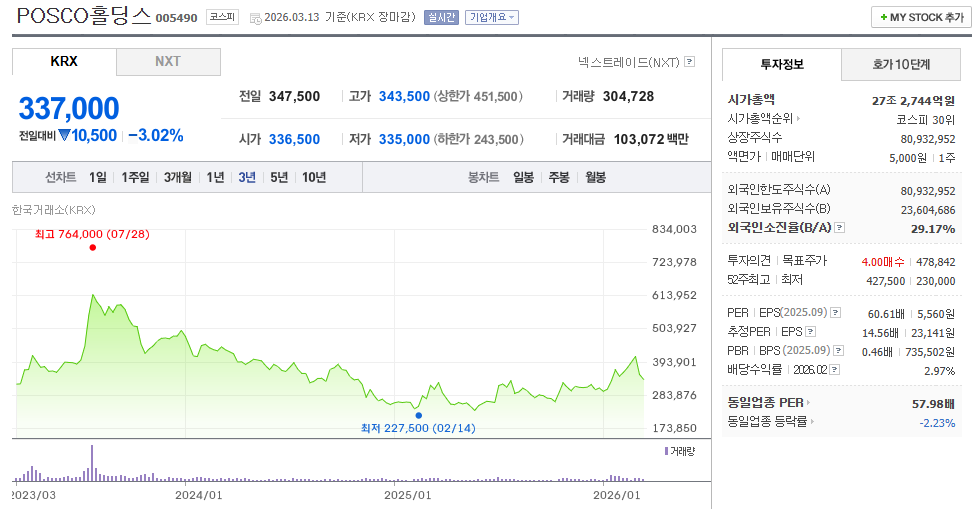Click the 거래량 value 304,728

coord(629,96)
